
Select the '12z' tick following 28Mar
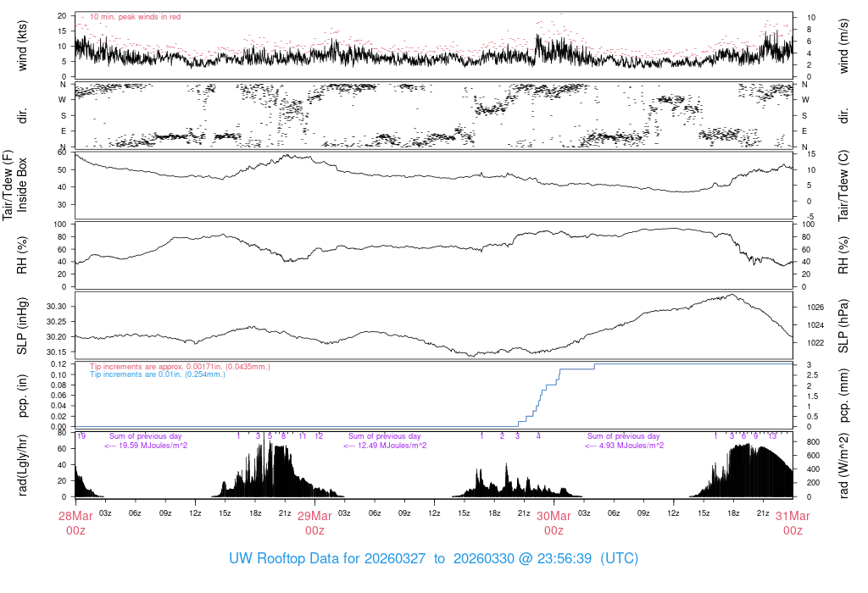(x=195, y=513)
